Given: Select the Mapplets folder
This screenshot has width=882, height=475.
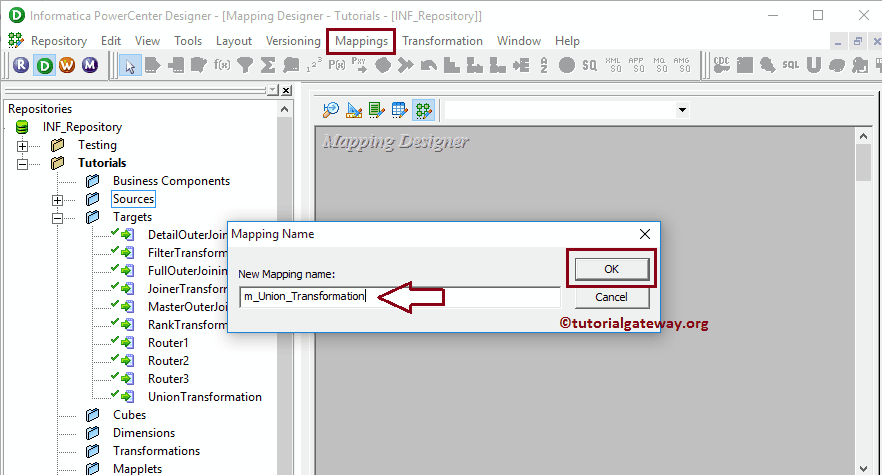Looking at the screenshot, I should tap(137, 469).
